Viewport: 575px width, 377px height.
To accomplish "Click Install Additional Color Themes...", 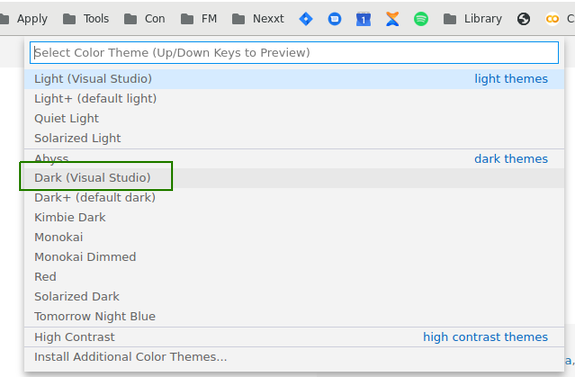I will point(294,357).
